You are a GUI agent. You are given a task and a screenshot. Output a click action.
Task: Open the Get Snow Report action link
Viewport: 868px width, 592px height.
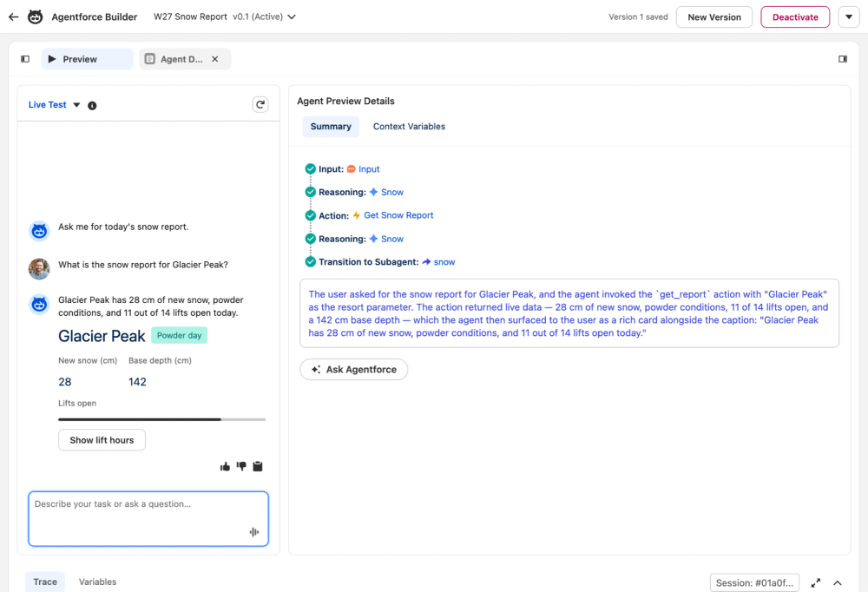pos(398,215)
